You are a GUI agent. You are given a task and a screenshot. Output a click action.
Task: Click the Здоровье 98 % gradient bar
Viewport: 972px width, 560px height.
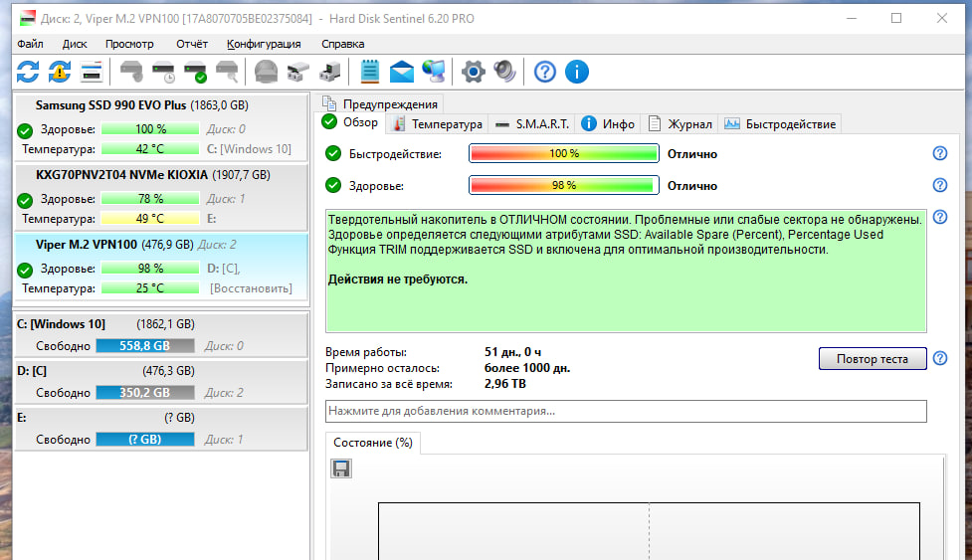pos(563,185)
